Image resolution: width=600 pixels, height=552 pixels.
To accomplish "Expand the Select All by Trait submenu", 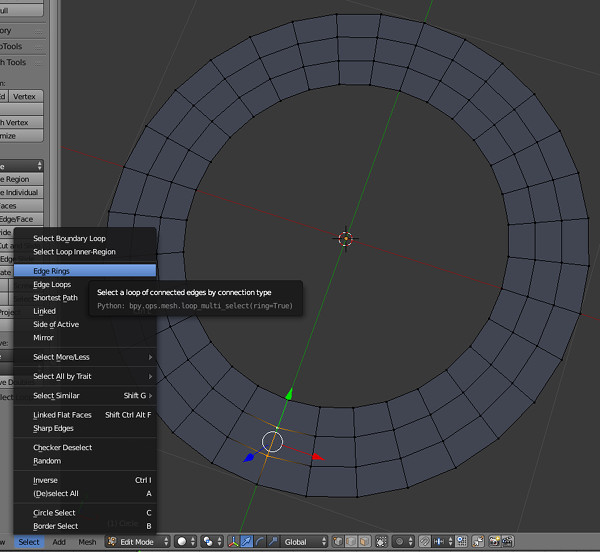I will (85, 376).
